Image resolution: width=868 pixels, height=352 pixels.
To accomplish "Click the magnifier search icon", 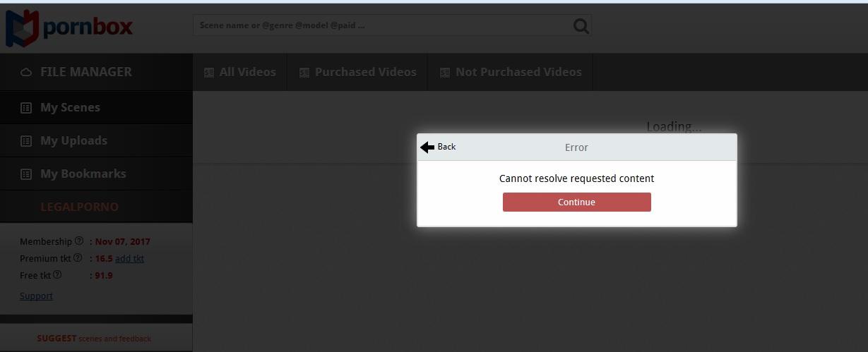I will [581, 26].
